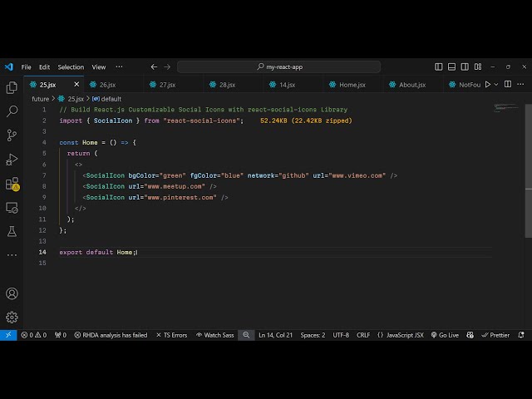Open the Search view icon

click(x=12, y=111)
